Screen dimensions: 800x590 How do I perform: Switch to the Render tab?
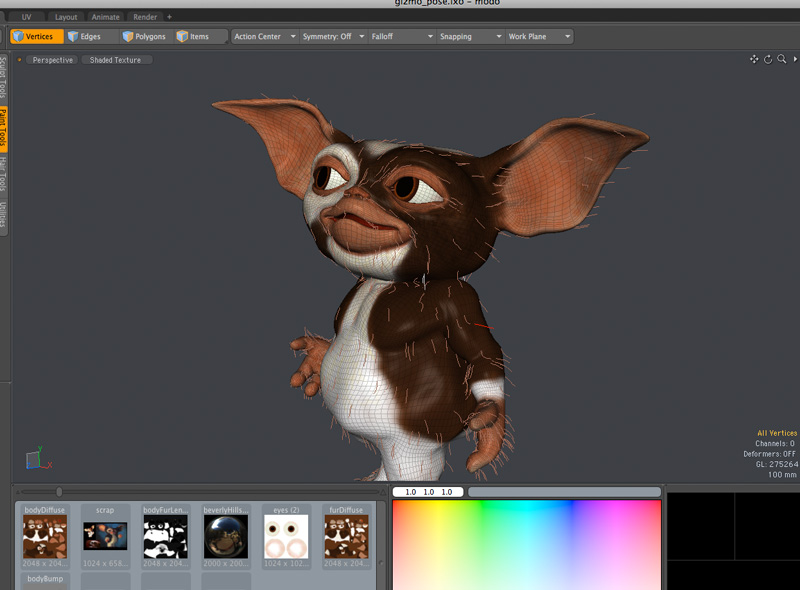tap(145, 17)
